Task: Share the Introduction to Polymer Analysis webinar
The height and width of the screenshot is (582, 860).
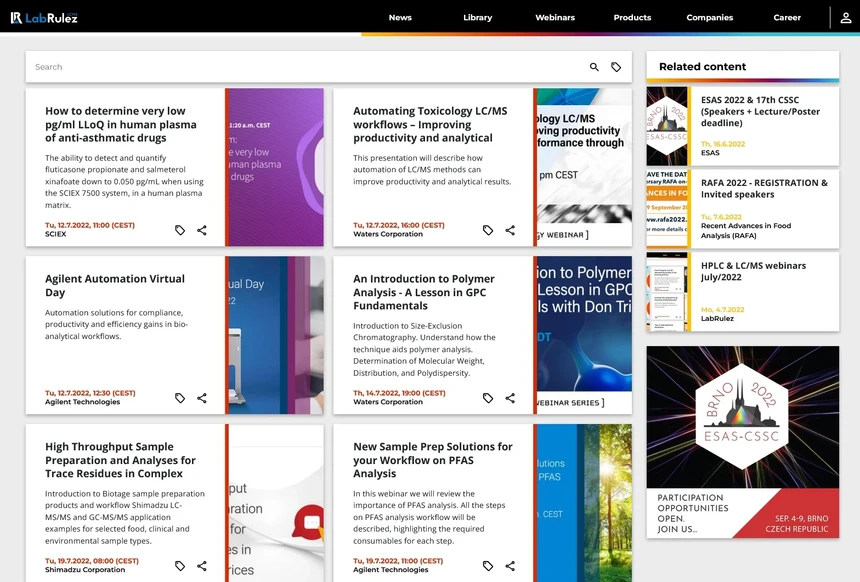Action: (510, 398)
